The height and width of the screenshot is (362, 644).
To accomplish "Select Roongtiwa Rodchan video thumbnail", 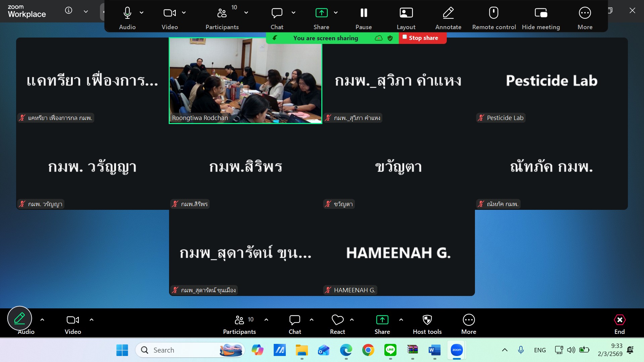I will point(245,80).
